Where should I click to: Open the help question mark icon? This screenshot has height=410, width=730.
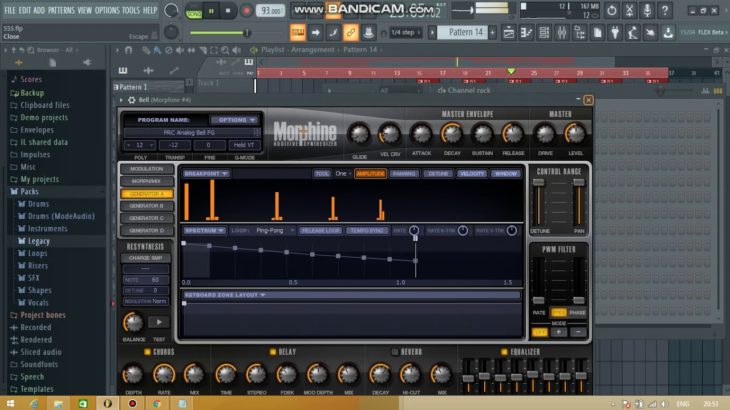tap(665, 10)
